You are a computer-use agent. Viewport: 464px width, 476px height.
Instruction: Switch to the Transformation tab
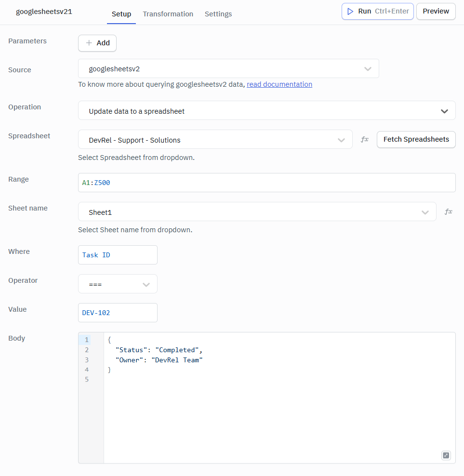coord(168,14)
